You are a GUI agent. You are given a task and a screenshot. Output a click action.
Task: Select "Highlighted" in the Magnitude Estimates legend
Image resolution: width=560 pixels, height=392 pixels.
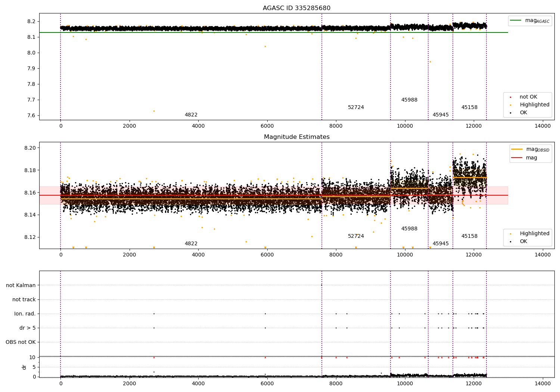pos(534,234)
